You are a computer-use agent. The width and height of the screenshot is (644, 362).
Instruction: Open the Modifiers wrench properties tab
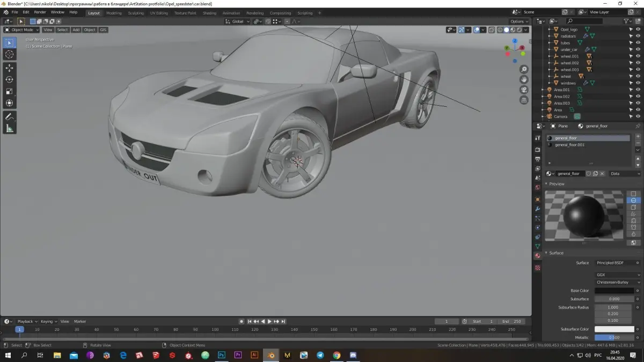click(x=538, y=209)
